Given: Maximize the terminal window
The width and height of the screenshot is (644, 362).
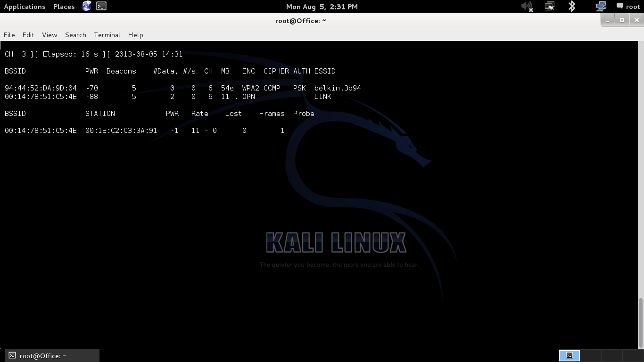Looking at the screenshot, I should (x=622, y=20).
